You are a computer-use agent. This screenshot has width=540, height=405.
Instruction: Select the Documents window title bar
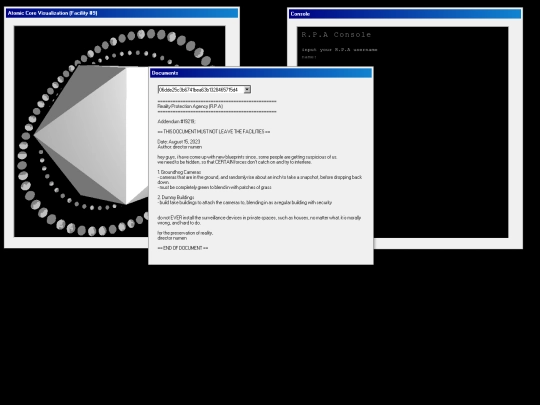[x=261, y=73]
